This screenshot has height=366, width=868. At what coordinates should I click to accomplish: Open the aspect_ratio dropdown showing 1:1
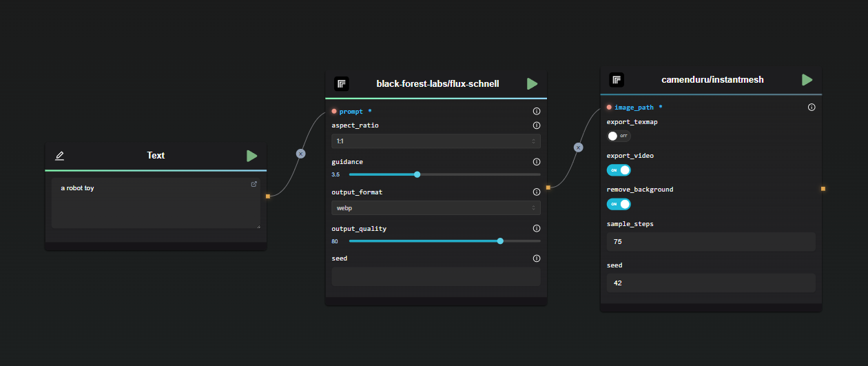[x=436, y=141]
